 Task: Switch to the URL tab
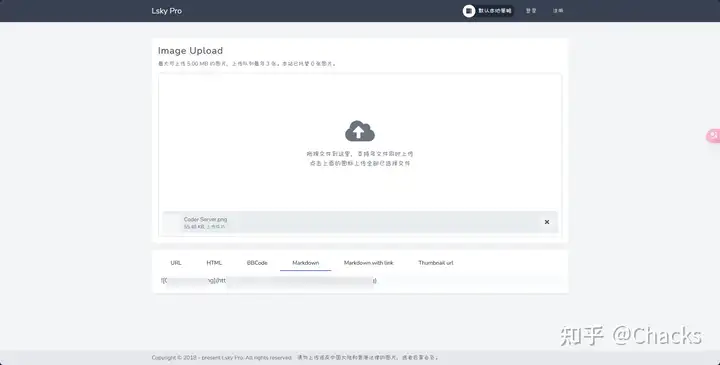(176, 263)
